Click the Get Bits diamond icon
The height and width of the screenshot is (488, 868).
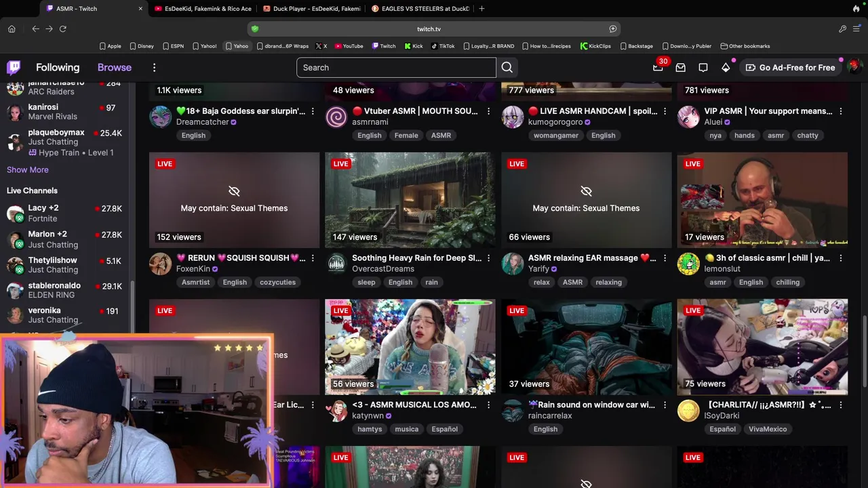point(726,68)
